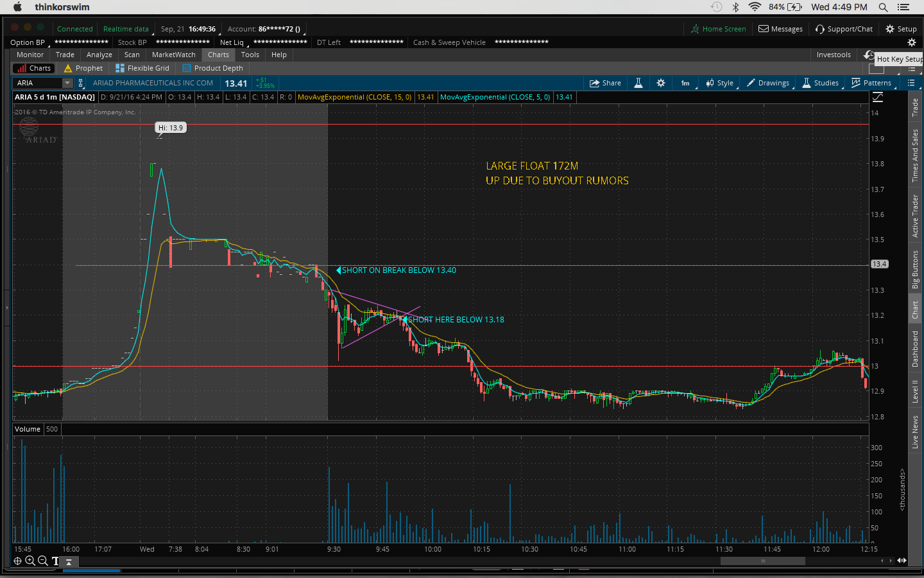This screenshot has width=924, height=578.
Task: Switch to the Analyze tab
Action: coord(99,55)
